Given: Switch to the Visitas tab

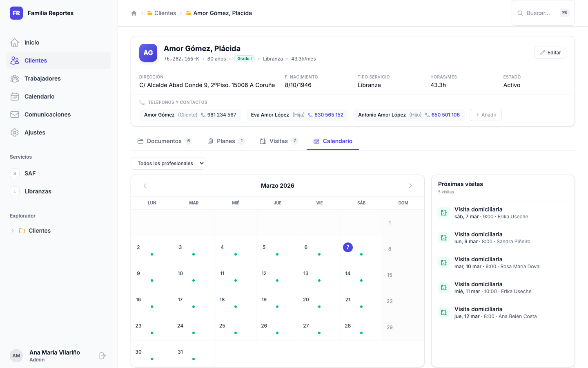Looking at the screenshot, I should 278,141.
